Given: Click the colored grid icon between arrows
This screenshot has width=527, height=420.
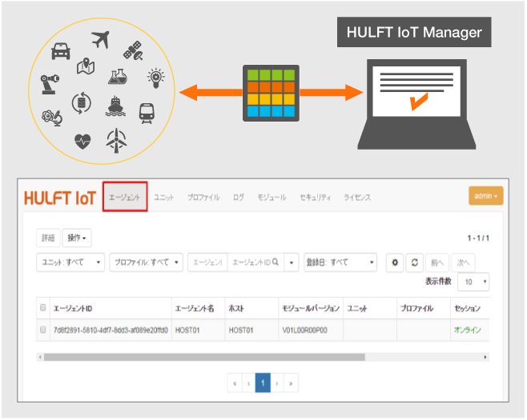Looking at the screenshot, I should pos(272,94).
